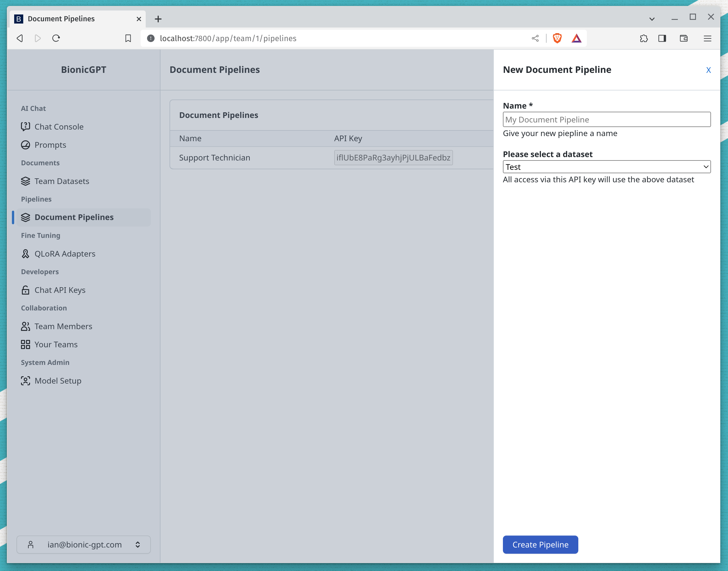The height and width of the screenshot is (571, 728).
Task: Click the Support Technician API key field
Action: click(393, 158)
